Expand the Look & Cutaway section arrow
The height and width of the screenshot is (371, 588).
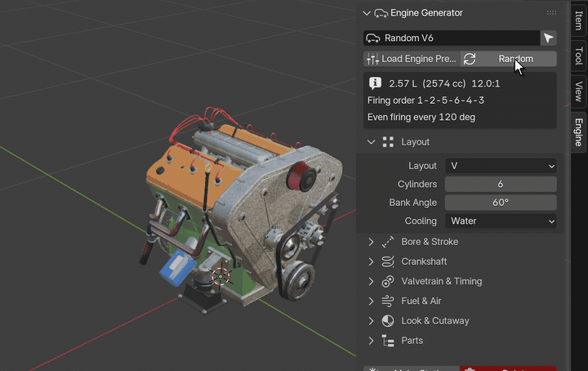[x=371, y=321]
